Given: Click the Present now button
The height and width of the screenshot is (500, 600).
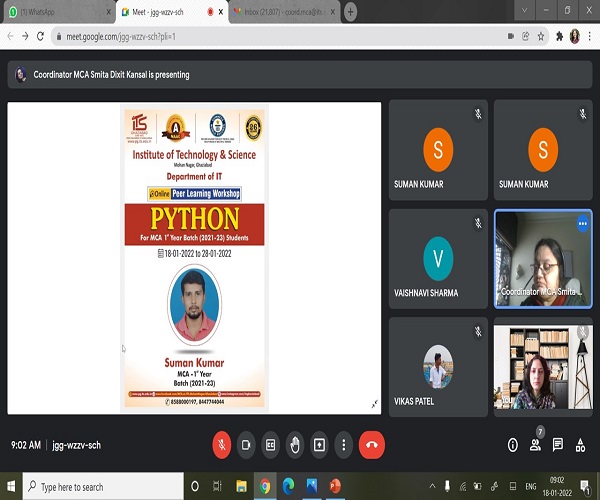Looking at the screenshot, I should pos(319,445).
